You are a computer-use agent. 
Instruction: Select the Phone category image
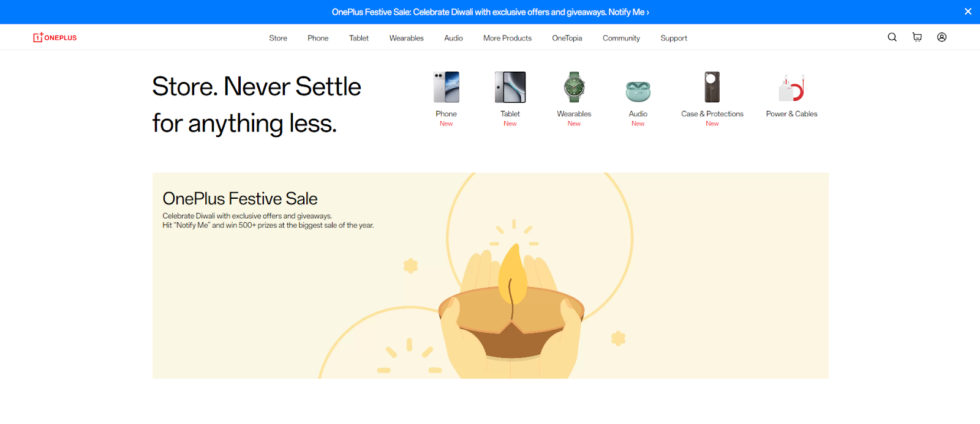447,87
